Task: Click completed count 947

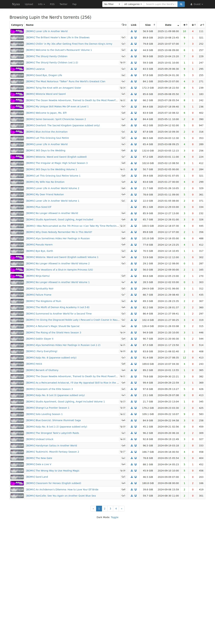Action: [201, 126]
